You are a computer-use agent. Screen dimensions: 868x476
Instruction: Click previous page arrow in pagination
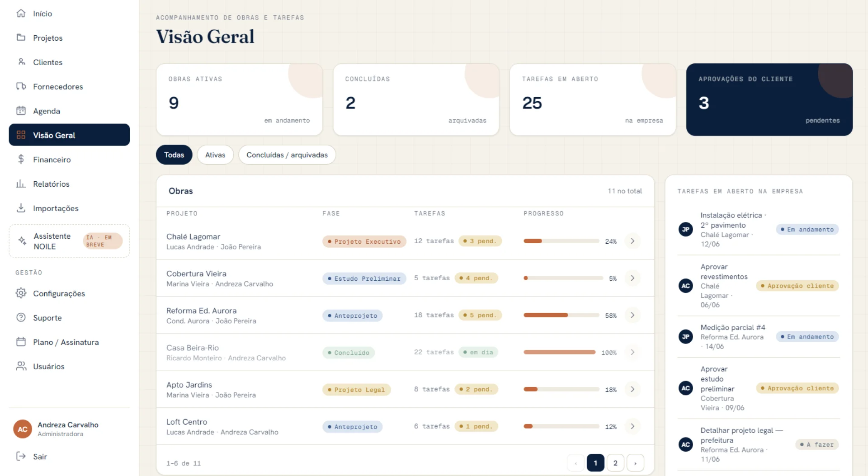[x=576, y=463]
